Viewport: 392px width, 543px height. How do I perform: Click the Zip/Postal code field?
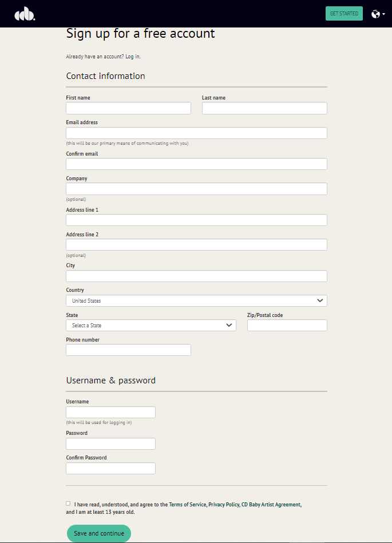pos(287,325)
